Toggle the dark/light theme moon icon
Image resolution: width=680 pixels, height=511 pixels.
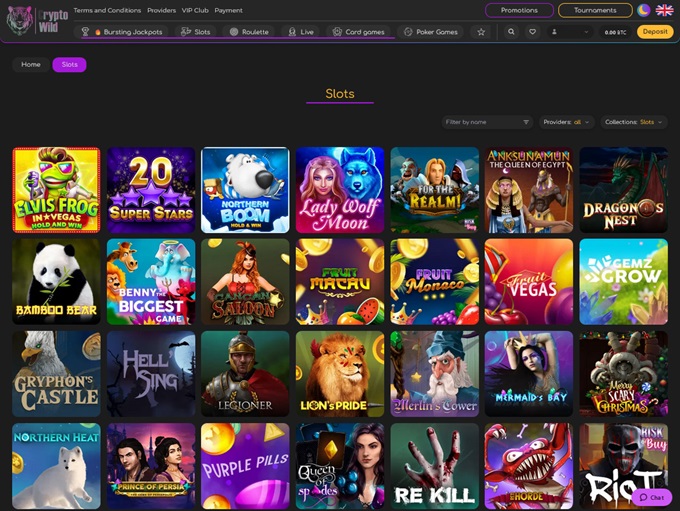coord(644,10)
